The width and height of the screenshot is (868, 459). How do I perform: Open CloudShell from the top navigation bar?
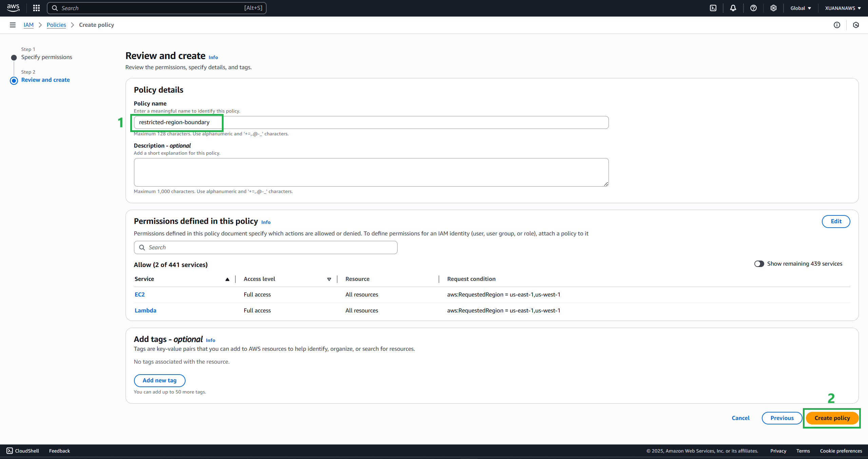(x=713, y=8)
